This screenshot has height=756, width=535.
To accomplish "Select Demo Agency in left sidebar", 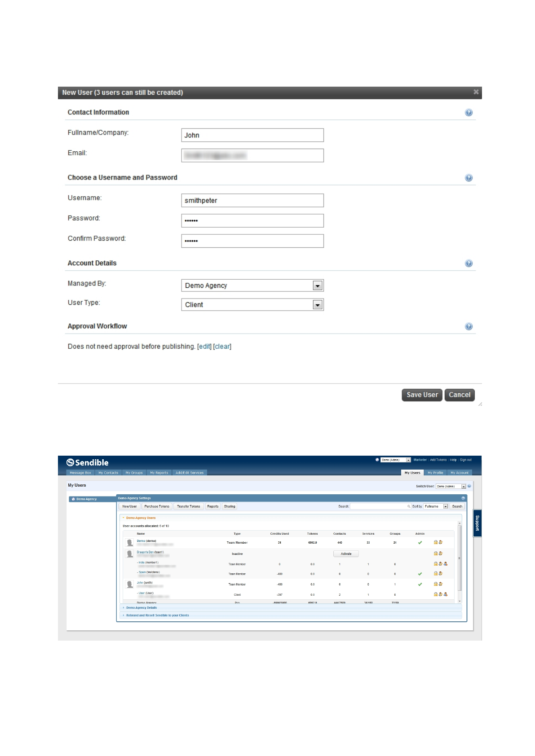I will (92, 499).
